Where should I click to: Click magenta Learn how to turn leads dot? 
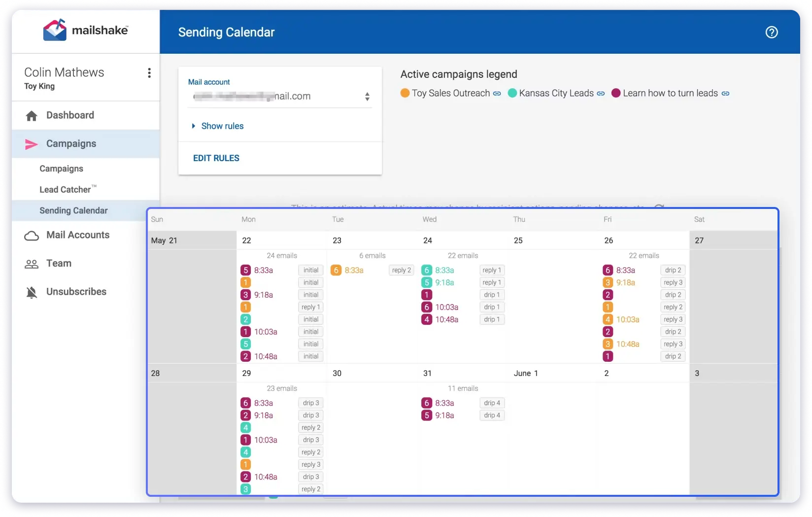616,93
